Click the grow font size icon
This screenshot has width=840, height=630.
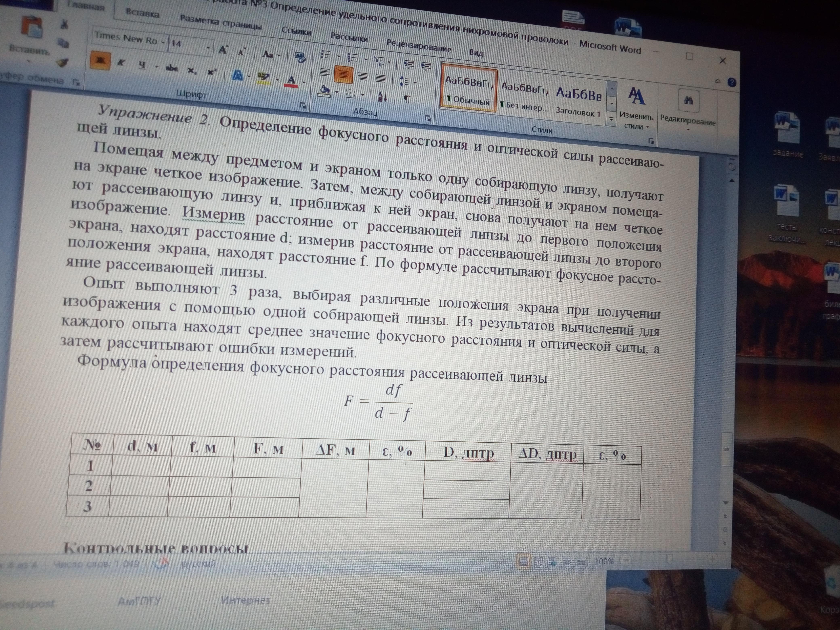coord(223,50)
